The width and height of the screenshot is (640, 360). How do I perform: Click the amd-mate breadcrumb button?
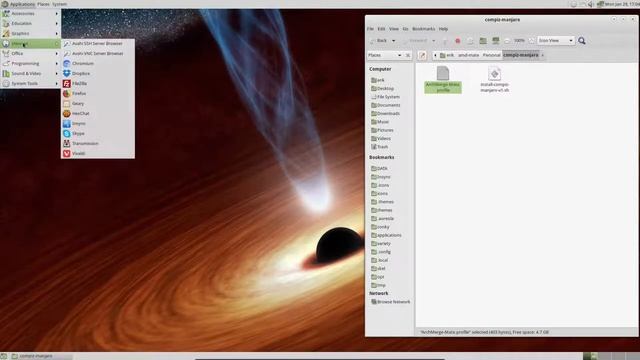click(x=469, y=55)
